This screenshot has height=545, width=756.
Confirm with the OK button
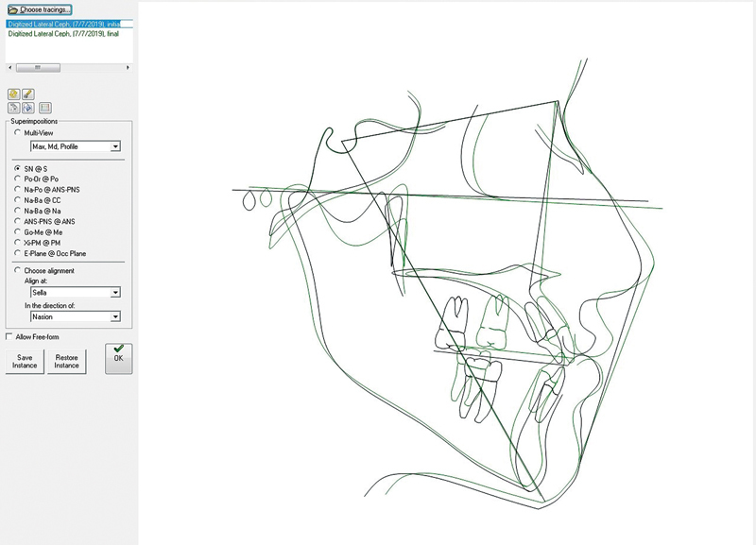click(x=119, y=359)
